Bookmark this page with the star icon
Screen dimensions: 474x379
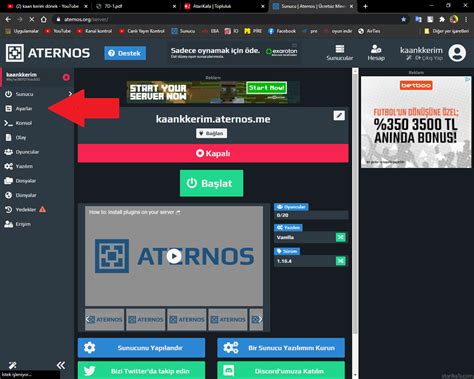click(x=404, y=19)
